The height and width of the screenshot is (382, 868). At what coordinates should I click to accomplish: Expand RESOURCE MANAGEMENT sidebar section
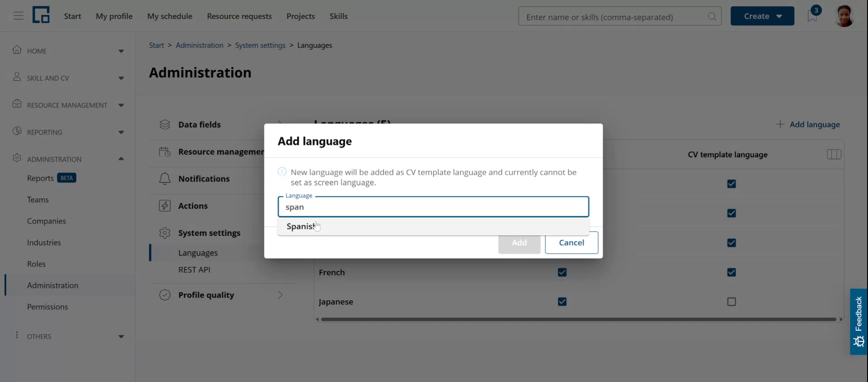(121, 105)
